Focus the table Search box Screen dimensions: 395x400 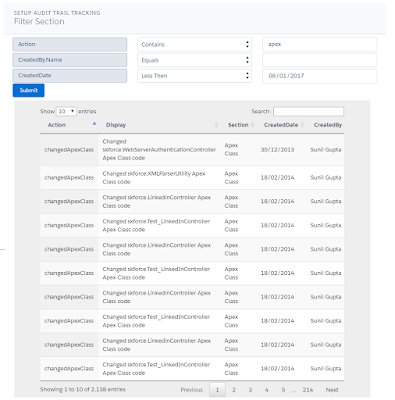pos(308,111)
